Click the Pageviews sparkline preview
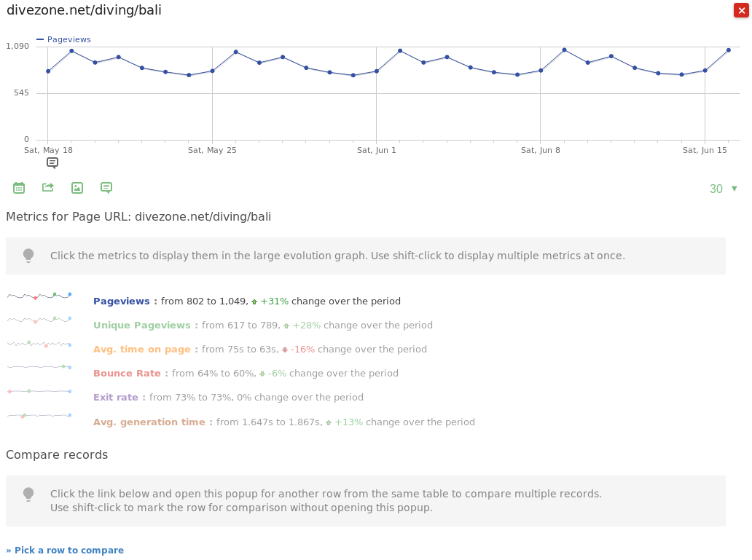 [39, 295]
